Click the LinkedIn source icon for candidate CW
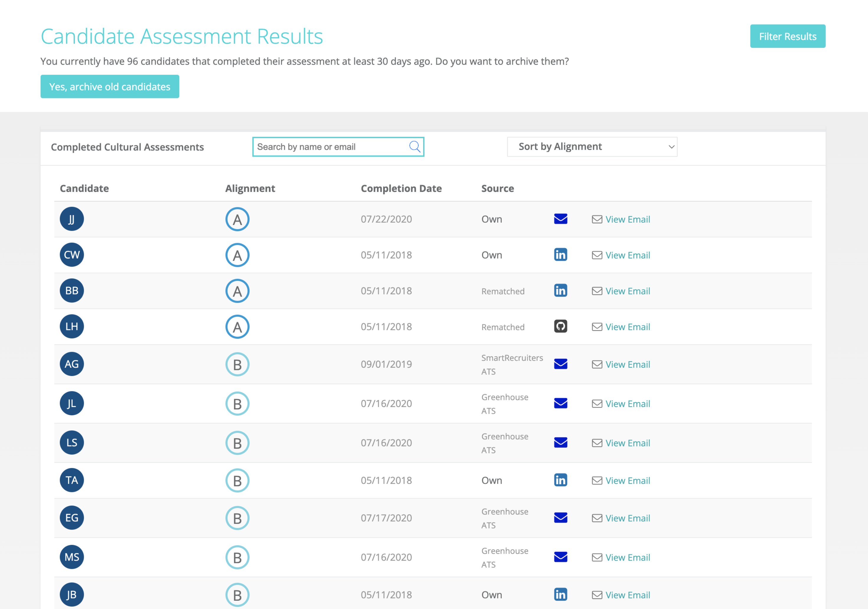This screenshot has height=609, width=868. tap(561, 255)
